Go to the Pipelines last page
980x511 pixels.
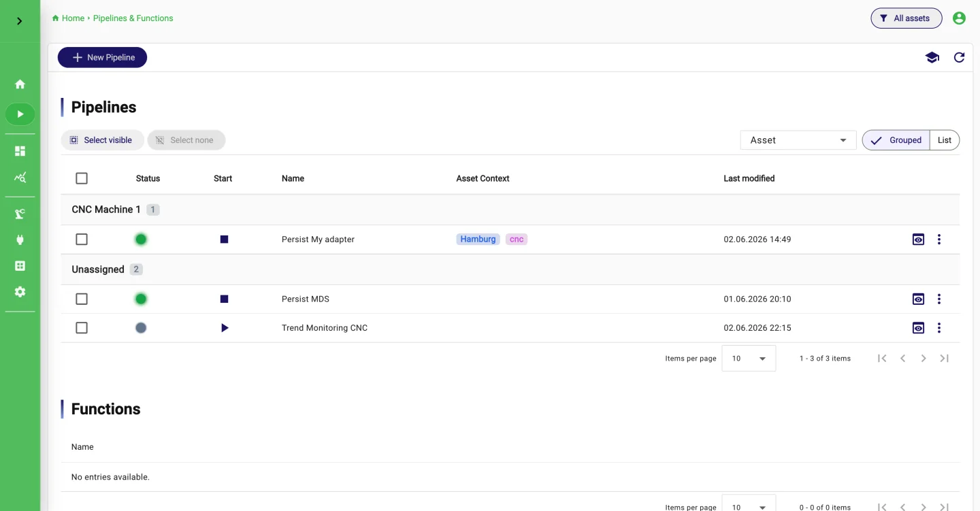944,359
